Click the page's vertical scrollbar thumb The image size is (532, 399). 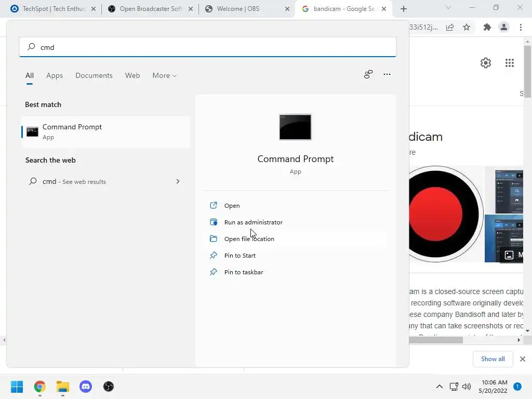[527, 71]
